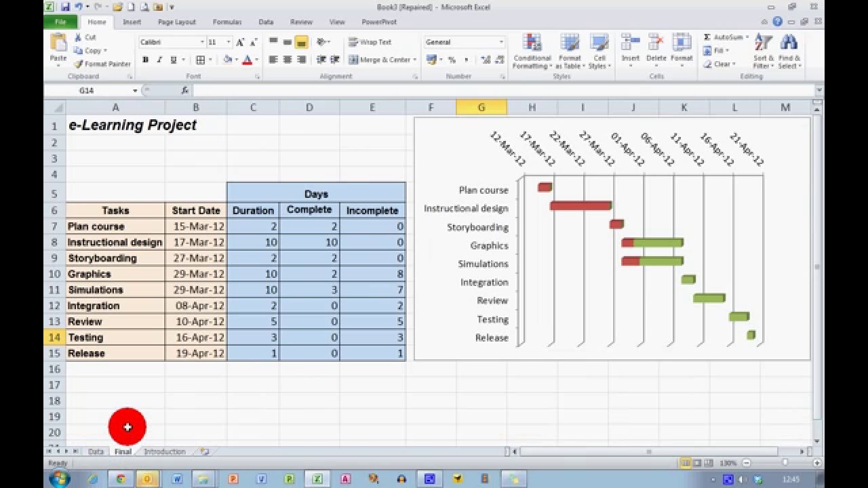Image resolution: width=868 pixels, height=488 pixels.
Task: Click Wrap Text button
Action: pyautogui.click(x=370, y=42)
